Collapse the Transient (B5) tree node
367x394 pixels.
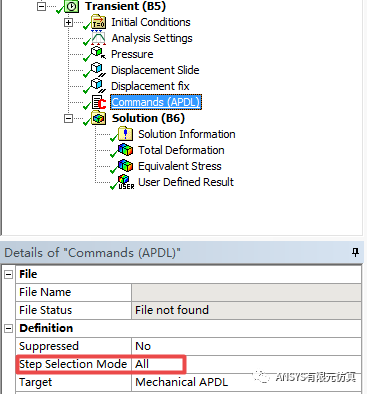click(x=41, y=7)
